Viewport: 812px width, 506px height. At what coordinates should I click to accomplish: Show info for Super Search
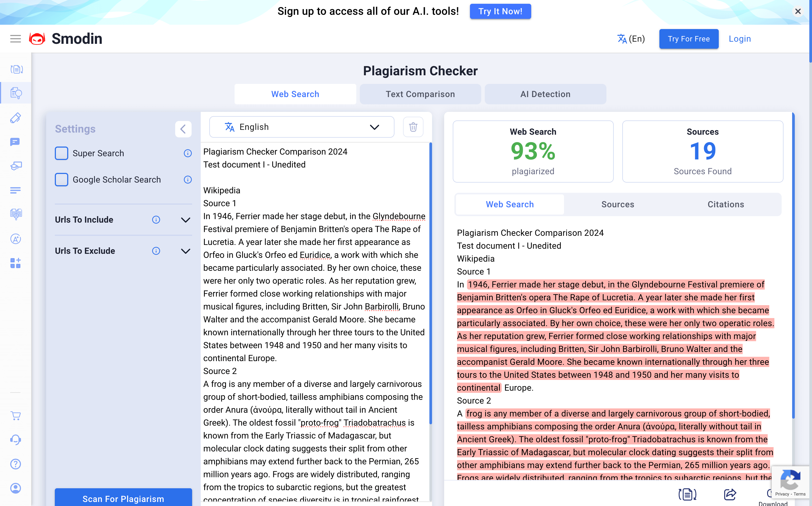188,153
